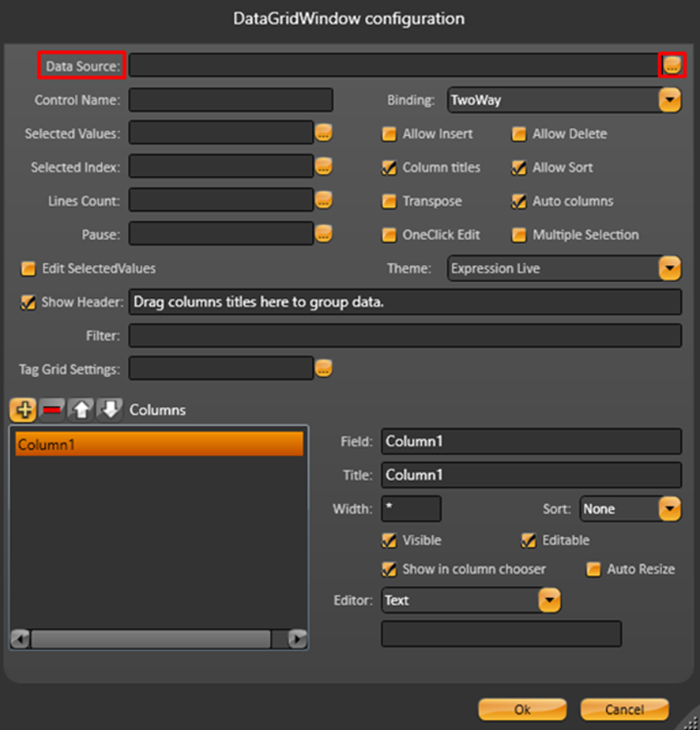Open the Theme Expression Live dropdown
This screenshot has width=700, height=730.
pos(670,269)
